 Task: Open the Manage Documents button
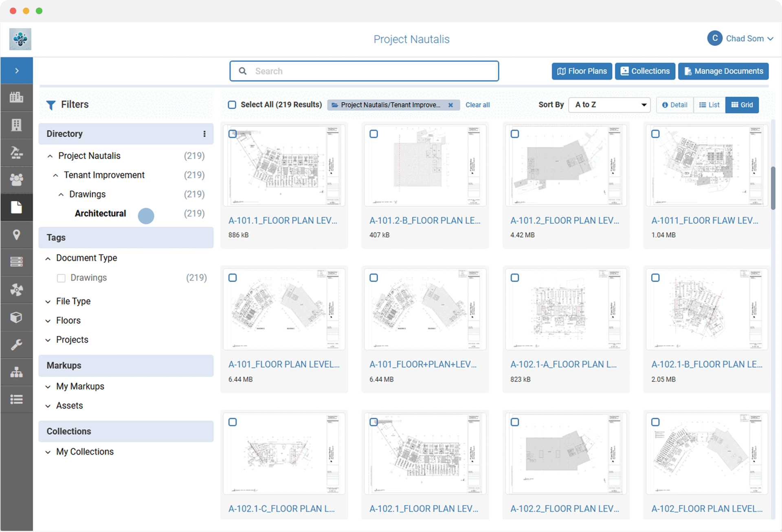click(x=723, y=71)
